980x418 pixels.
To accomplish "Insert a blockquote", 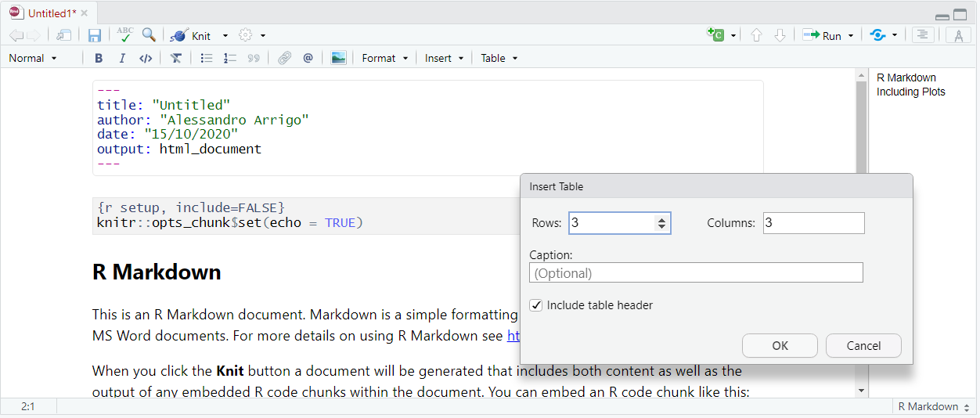I will [x=254, y=58].
